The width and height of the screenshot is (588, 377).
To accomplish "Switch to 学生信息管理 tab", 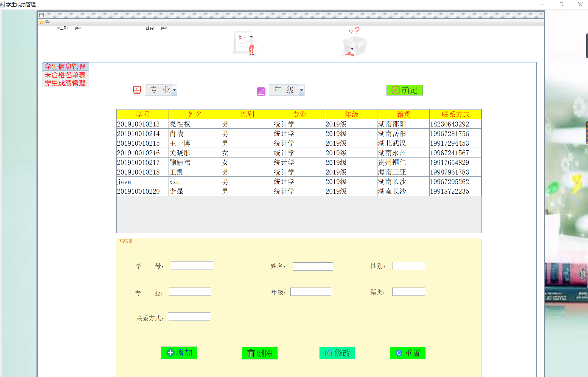I will tap(65, 66).
